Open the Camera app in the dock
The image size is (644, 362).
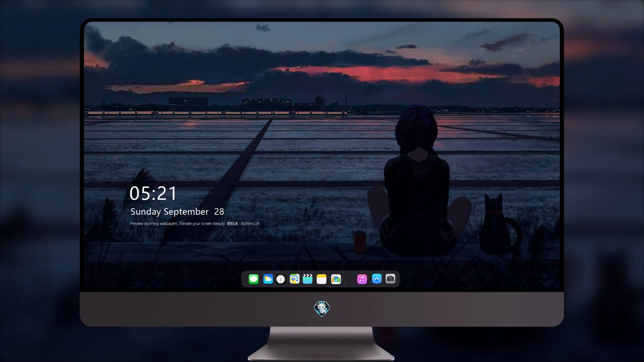coord(390,279)
